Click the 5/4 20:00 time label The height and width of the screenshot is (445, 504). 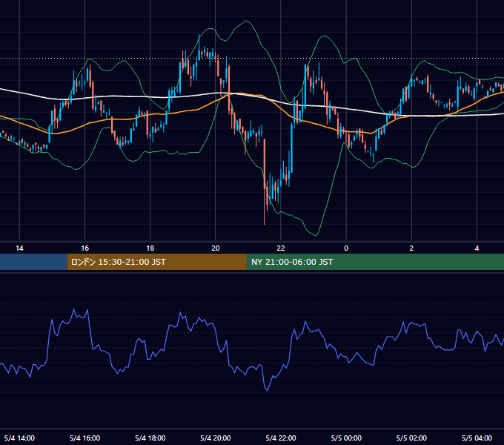pyautogui.click(x=216, y=438)
